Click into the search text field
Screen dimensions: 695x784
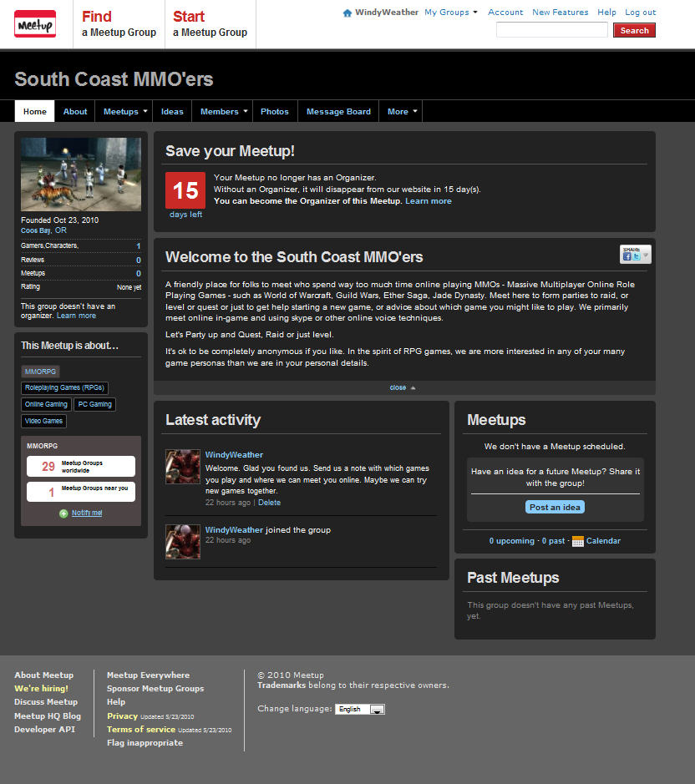pos(551,30)
